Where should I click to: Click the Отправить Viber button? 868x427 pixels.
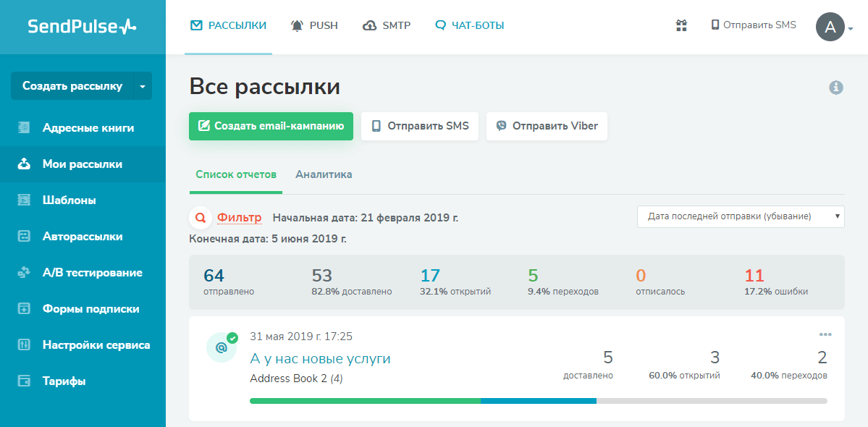pyautogui.click(x=547, y=126)
